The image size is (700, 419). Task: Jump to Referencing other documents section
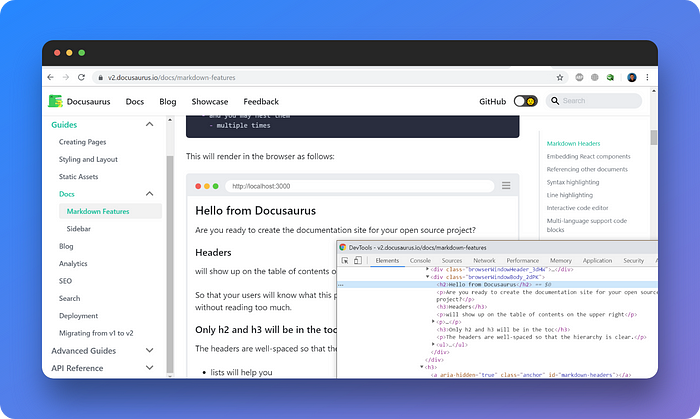[587, 170]
